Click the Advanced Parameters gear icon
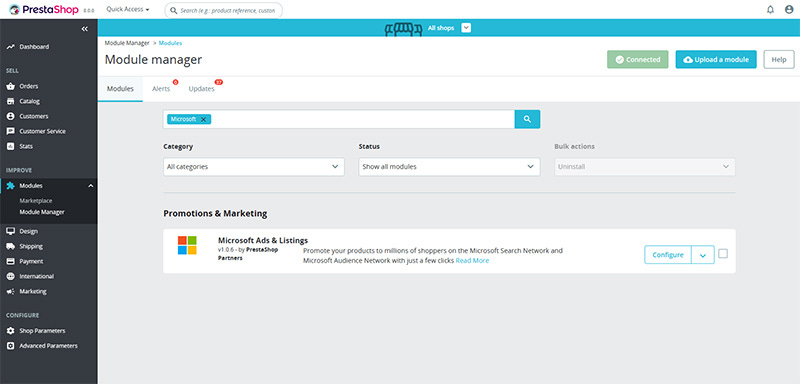 click(x=10, y=346)
